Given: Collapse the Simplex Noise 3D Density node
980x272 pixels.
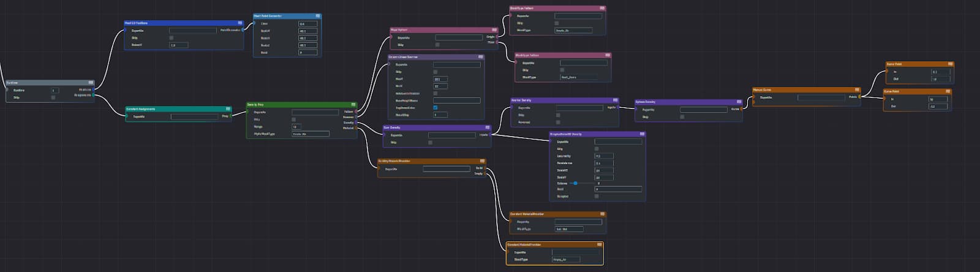Looking at the screenshot, I should point(641,134).
